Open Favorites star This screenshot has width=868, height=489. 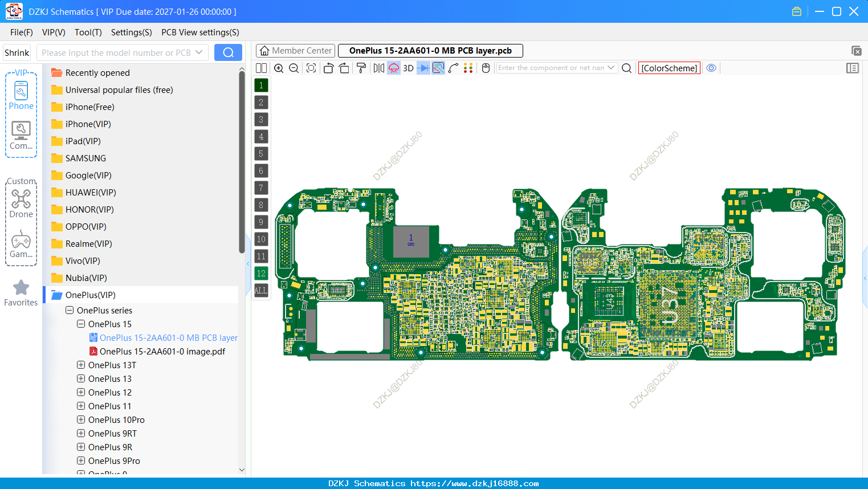[21, 293]
